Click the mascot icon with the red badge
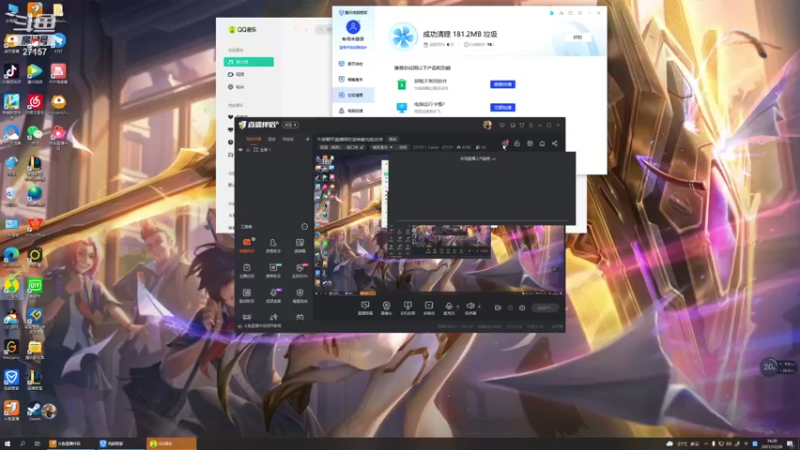The width and height of the screenshot is (800, 450). tap(505, 143)
